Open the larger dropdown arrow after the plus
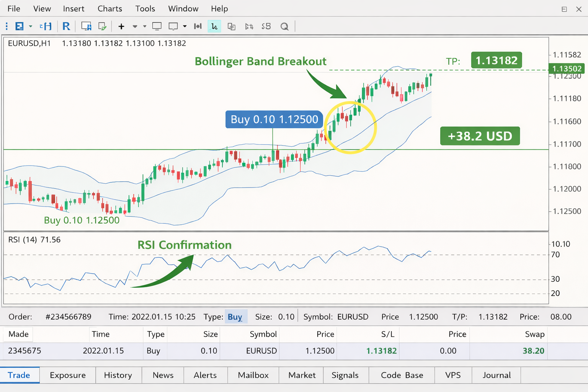Screen dimensions: 588x392 [x=135, y=26]
